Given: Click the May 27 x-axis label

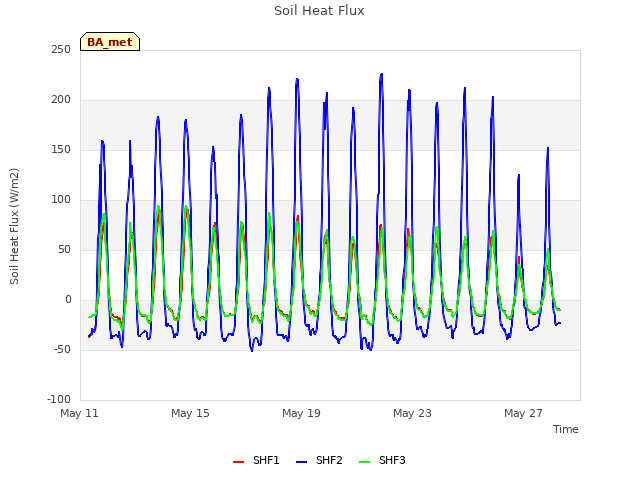Looking at the screenshot, I should tap(523, 413).
